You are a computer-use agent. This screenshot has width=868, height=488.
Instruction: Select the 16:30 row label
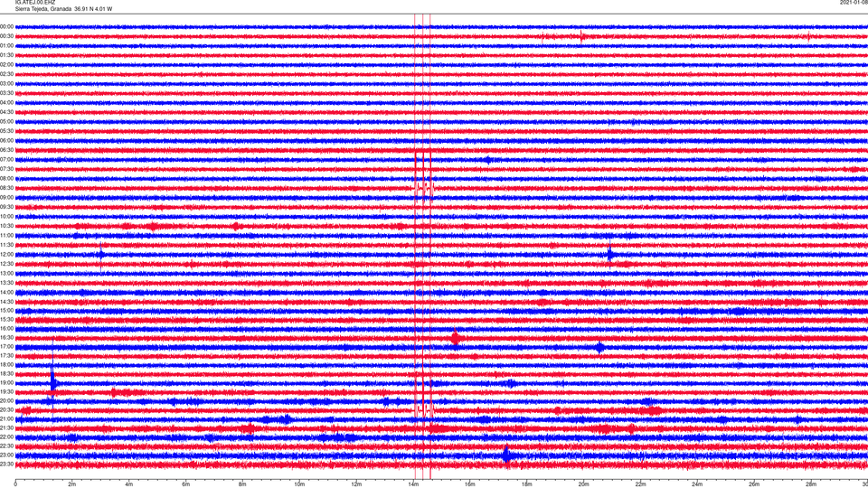point(6,337)
